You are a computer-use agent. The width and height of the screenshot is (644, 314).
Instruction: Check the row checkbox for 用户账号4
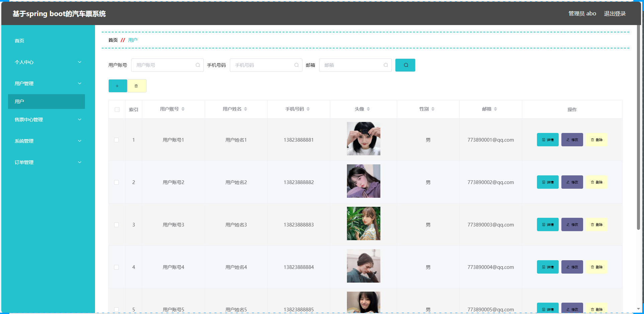[116, 267]
